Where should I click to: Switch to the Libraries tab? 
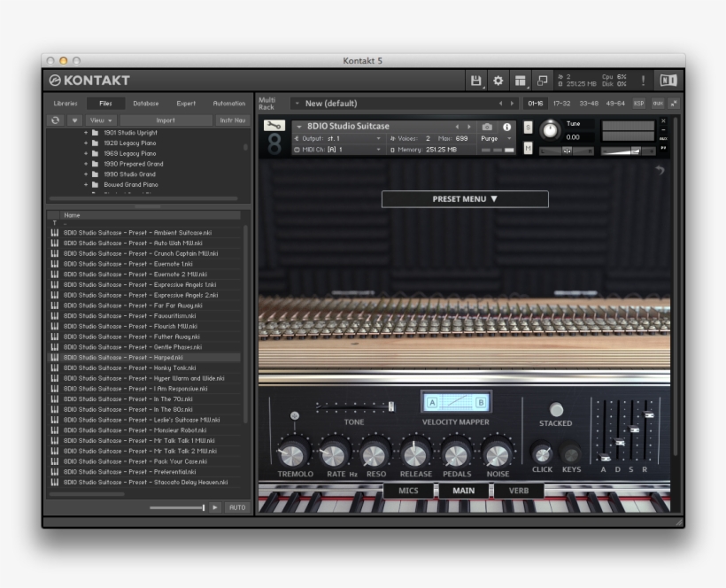tap(66, 104)
